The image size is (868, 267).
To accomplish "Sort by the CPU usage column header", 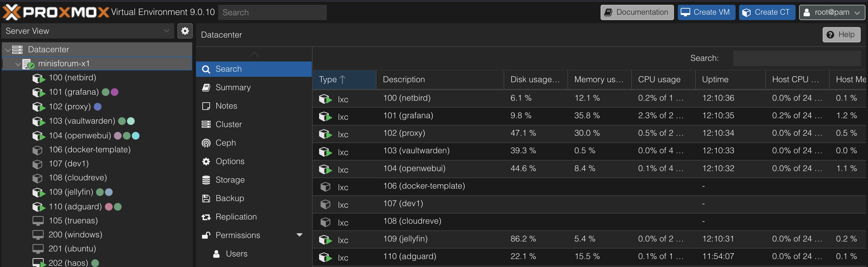I will point(663,79).
